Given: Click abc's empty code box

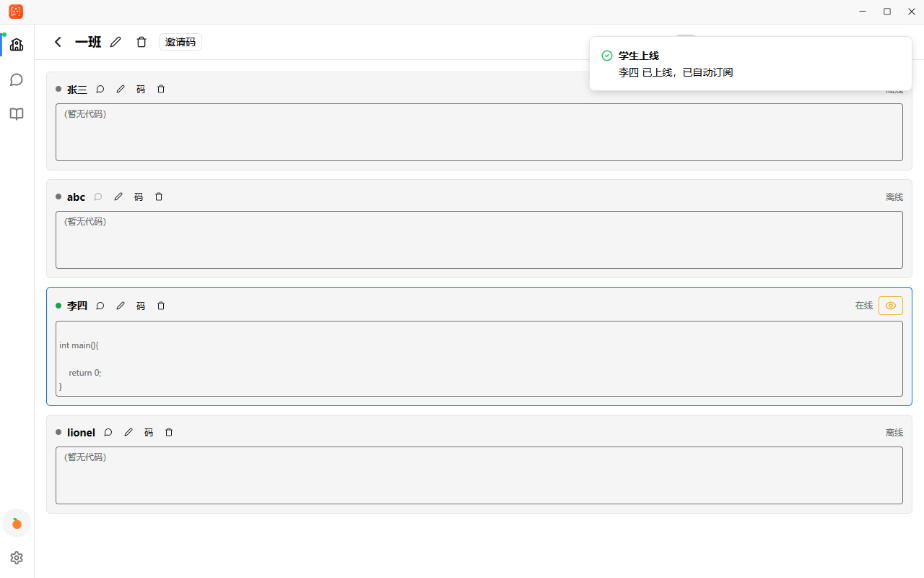Looking at the screenshot, I should 479,240.
